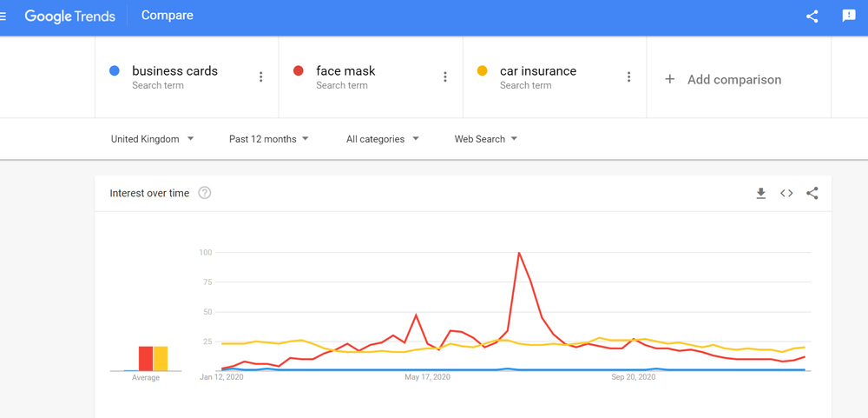This screenshot has width=868, height=418.
Task: Open the Past 12 months dropdown
Action: tap(269, 139)
